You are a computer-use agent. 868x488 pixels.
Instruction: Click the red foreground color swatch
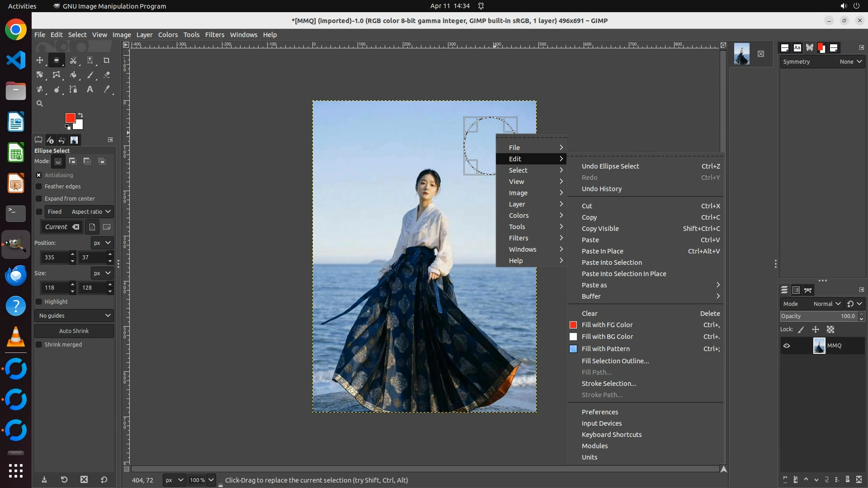coord(70,118)
